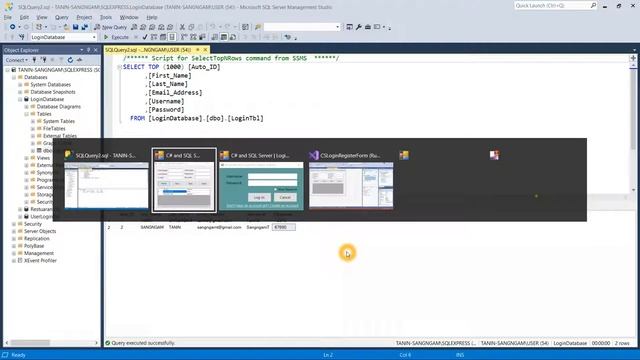
Task: Collapse the LoginDatabase node
Action: coord(20,99)
